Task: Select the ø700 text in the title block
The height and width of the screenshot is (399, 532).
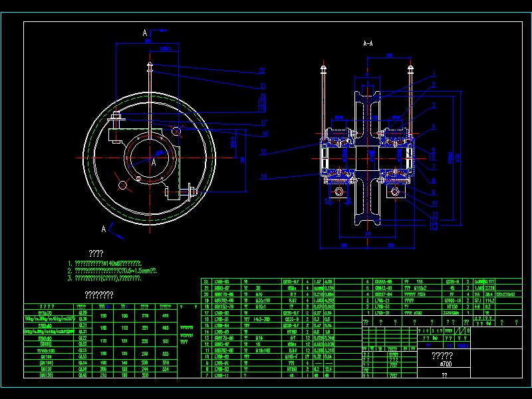Action: point(444,364)
